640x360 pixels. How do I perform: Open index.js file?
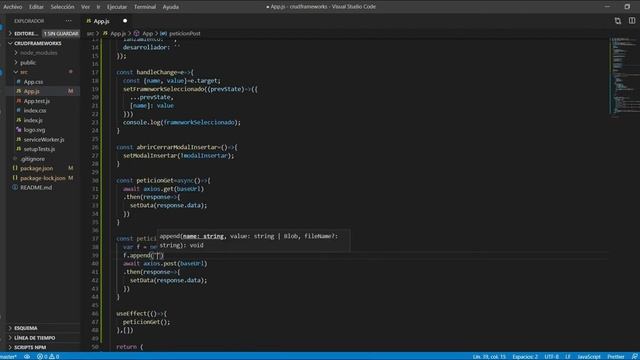(x=33, y=120)
